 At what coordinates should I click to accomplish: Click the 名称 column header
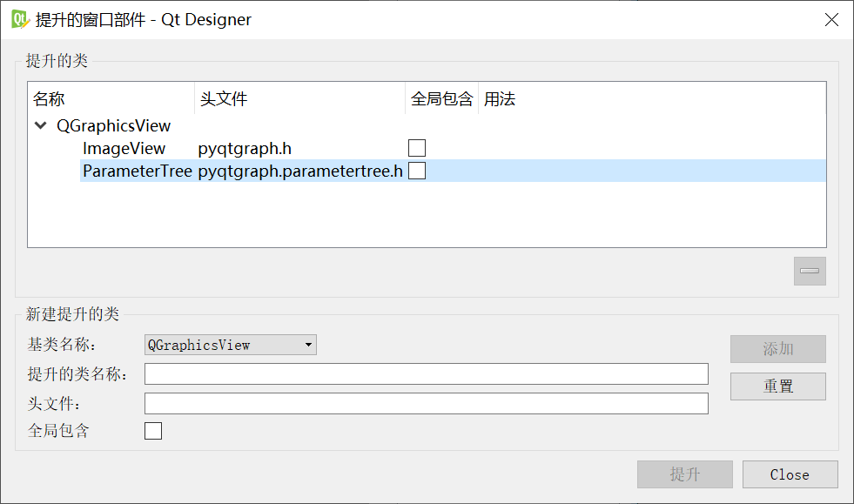coord(111,98)
